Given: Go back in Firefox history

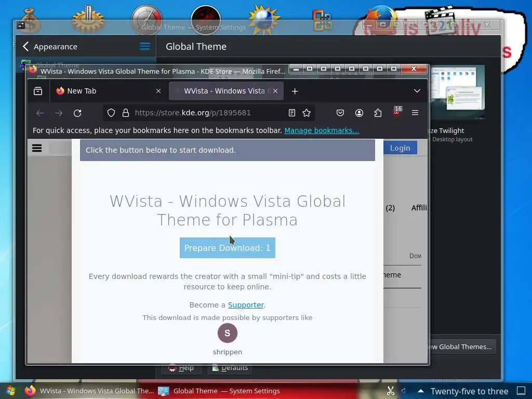Looking at the screenshot, I should pyautogui.click(x=40, y=113).
